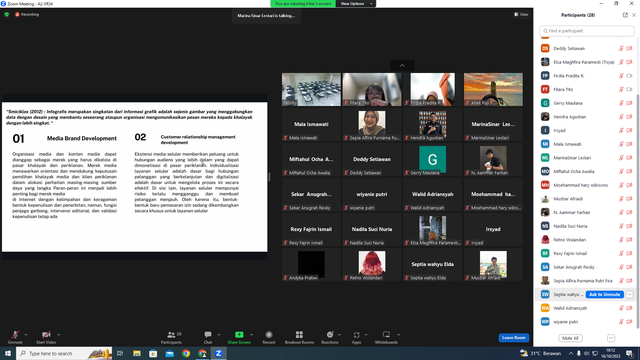Click the Zoom icon in the taskbar
The width and height of the screenshot is (640, 360).
click(x=219, y=353)
